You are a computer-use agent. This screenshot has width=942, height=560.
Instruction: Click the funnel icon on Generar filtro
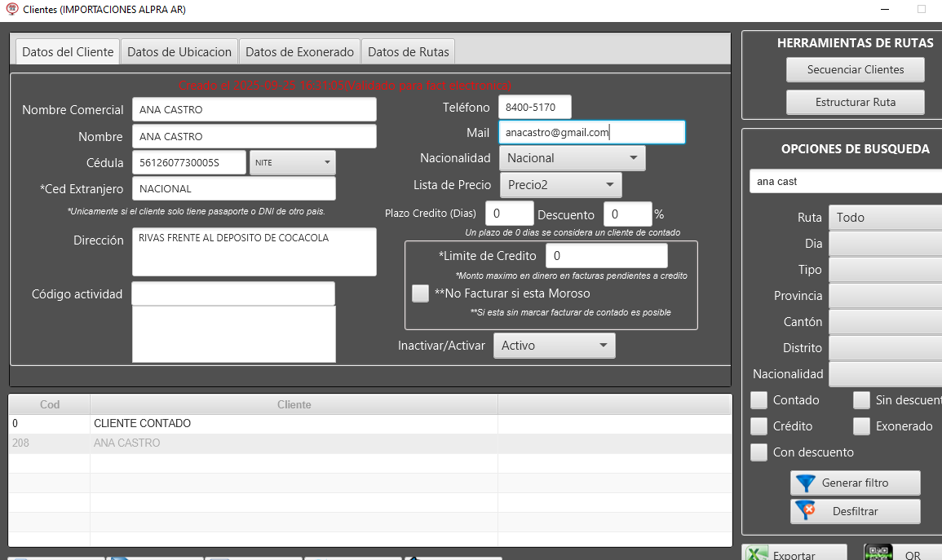click(x=806, y=483)
